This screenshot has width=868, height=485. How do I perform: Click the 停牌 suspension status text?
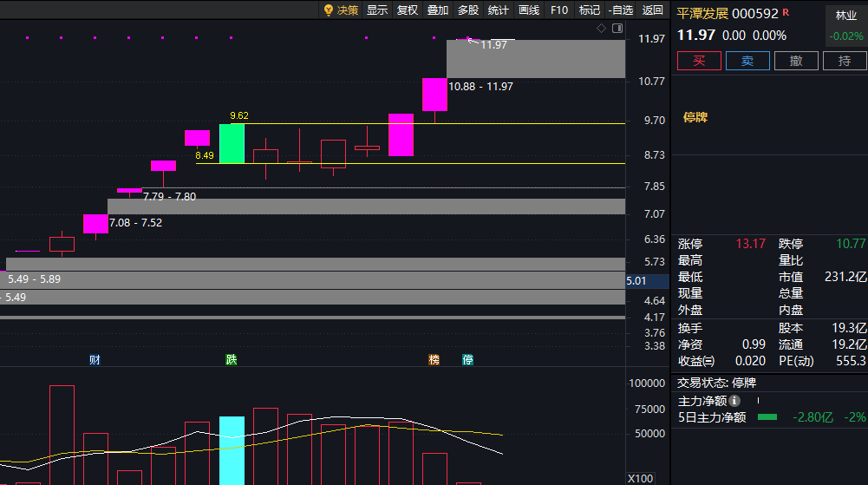(695, 117)
